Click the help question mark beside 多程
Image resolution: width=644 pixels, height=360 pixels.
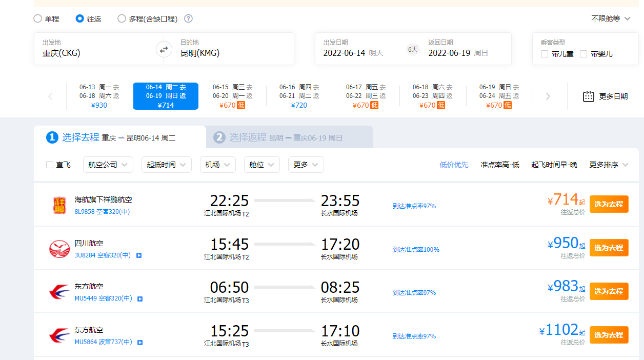coord(188,19)
